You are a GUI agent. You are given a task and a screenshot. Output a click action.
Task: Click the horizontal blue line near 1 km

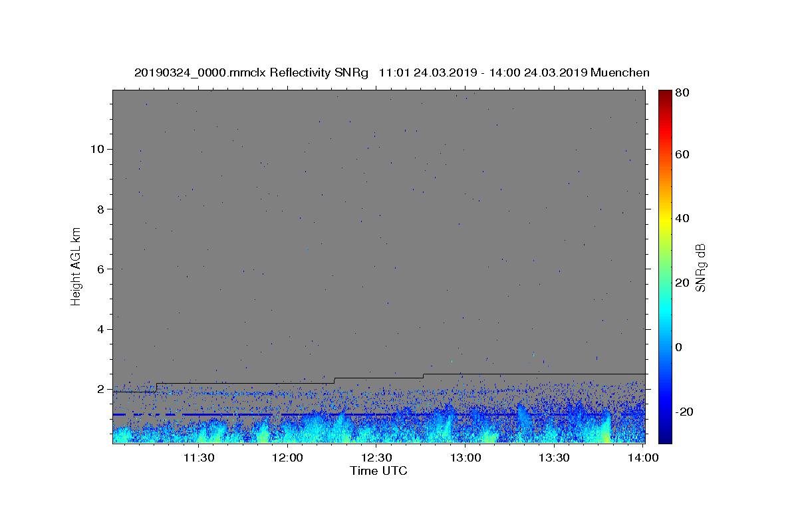pos(379,414)
